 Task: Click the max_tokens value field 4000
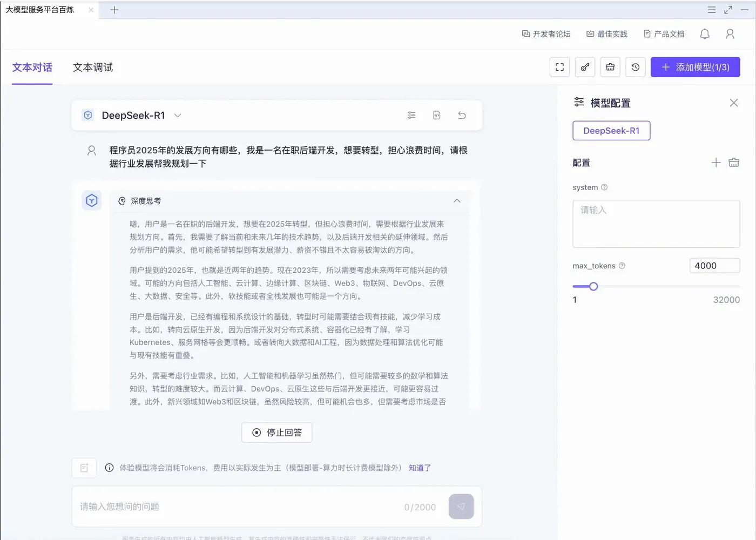pos(714,266)
